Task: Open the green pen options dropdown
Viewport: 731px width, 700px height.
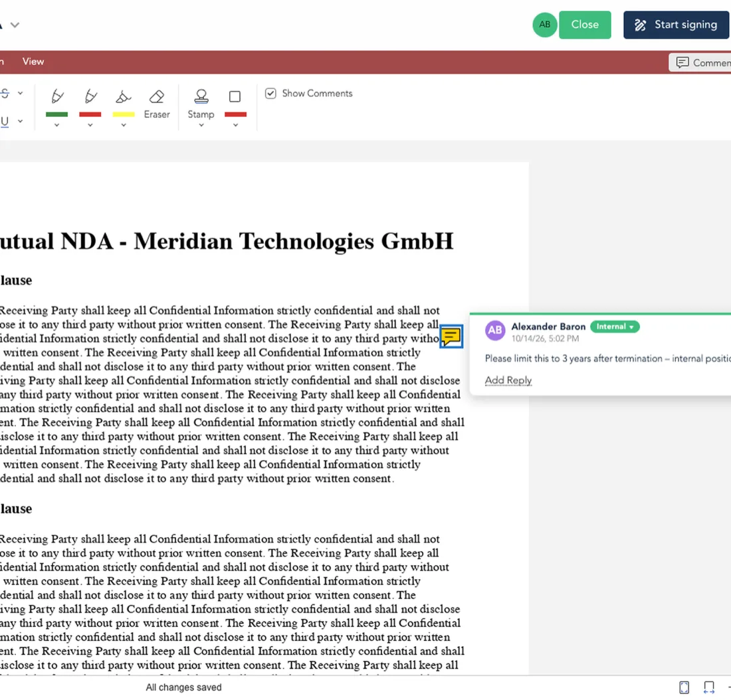Action: (x=57, y=125)
